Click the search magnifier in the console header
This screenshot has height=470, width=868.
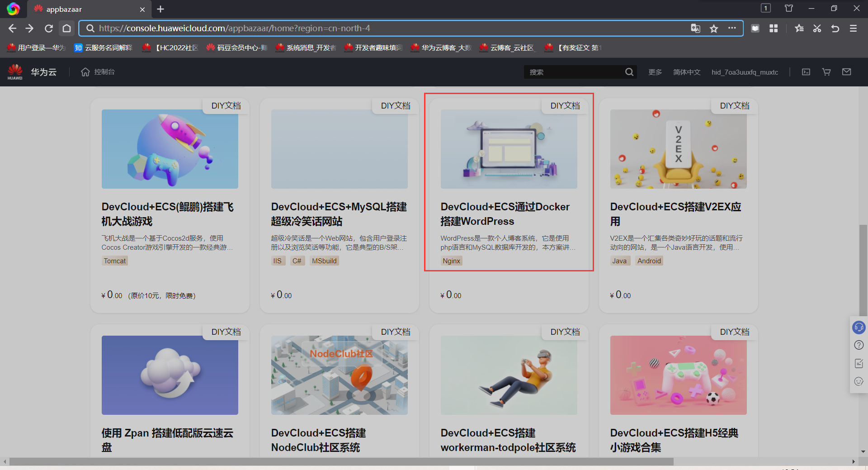(x=629, y=72)
